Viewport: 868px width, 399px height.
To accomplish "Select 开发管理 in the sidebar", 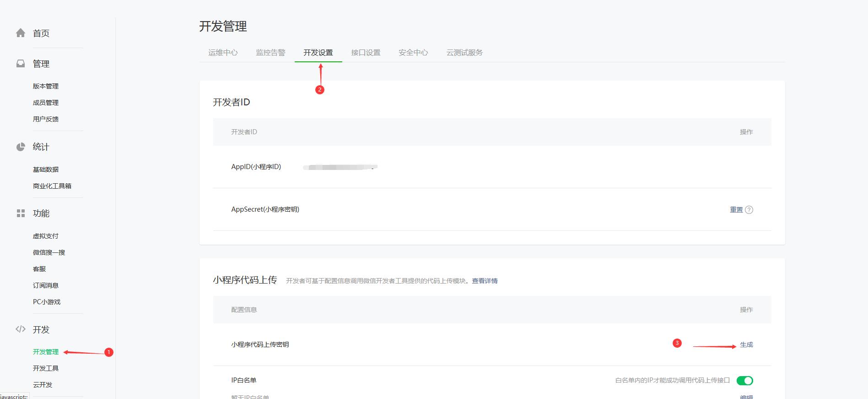I will [46, 352].
